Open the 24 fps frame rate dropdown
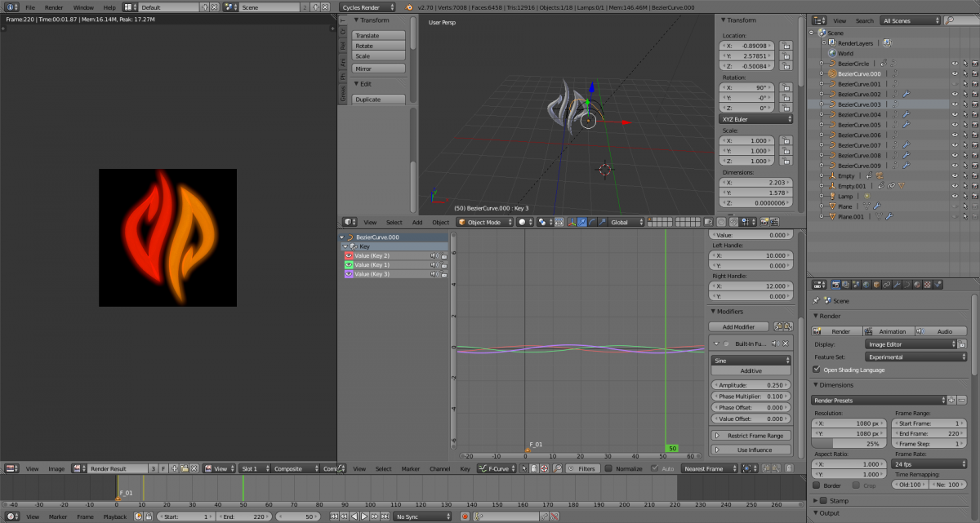 tap(928, 464)
